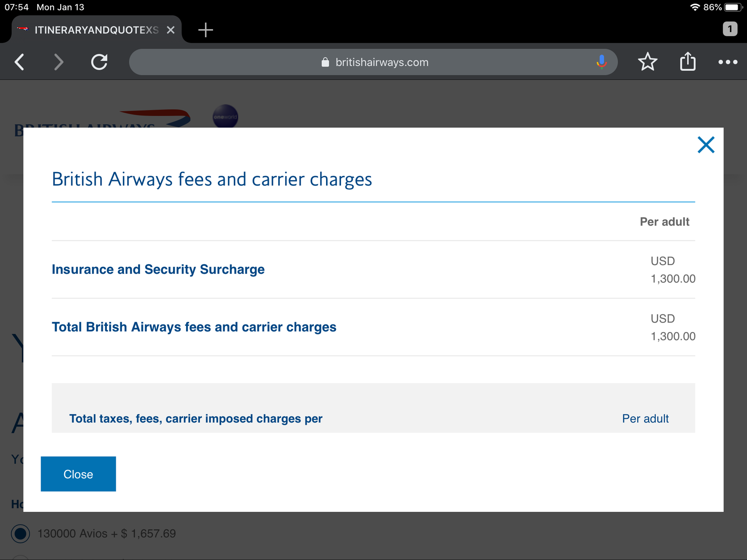747x560 pixels.
Task: Go back to the previous page
Action: tap(19, 62)
